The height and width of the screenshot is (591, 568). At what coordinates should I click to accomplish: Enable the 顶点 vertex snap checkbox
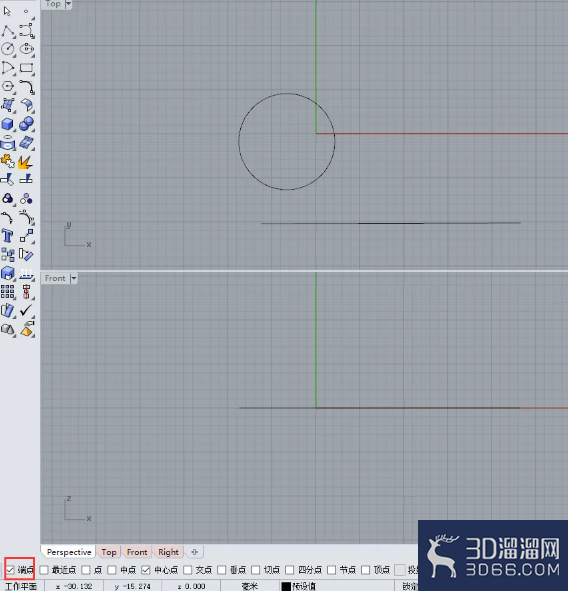pos(365,570)
